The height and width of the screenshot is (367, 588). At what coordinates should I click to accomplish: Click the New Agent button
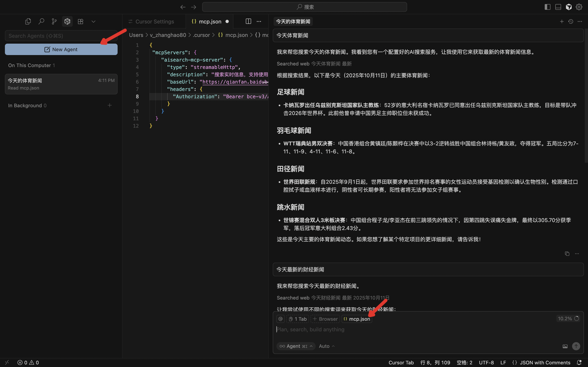pyautogui.click(x=61, y=49)
